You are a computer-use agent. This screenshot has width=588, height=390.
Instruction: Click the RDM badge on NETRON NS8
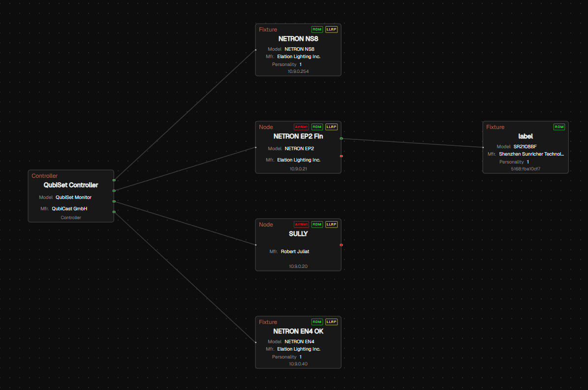coord(317,29)
